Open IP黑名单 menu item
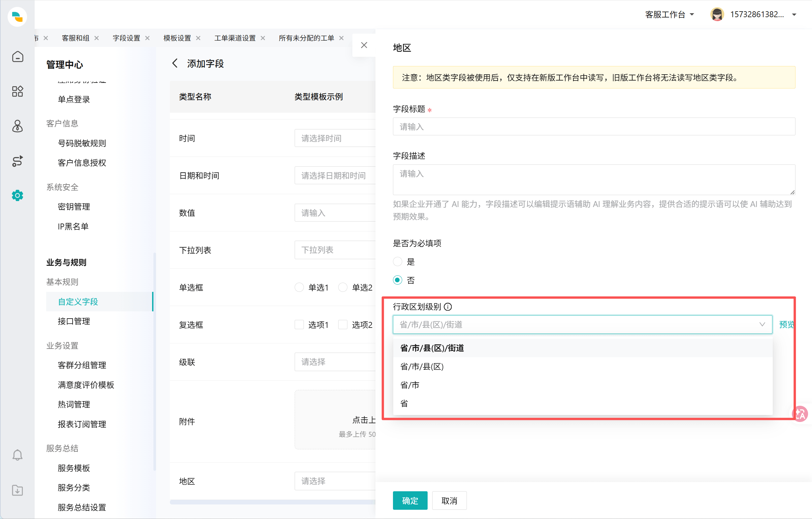 point(73,226)
